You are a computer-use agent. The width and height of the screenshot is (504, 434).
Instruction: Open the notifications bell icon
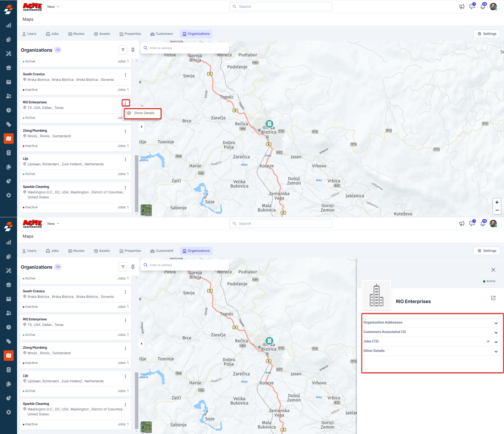coord(482,7)
